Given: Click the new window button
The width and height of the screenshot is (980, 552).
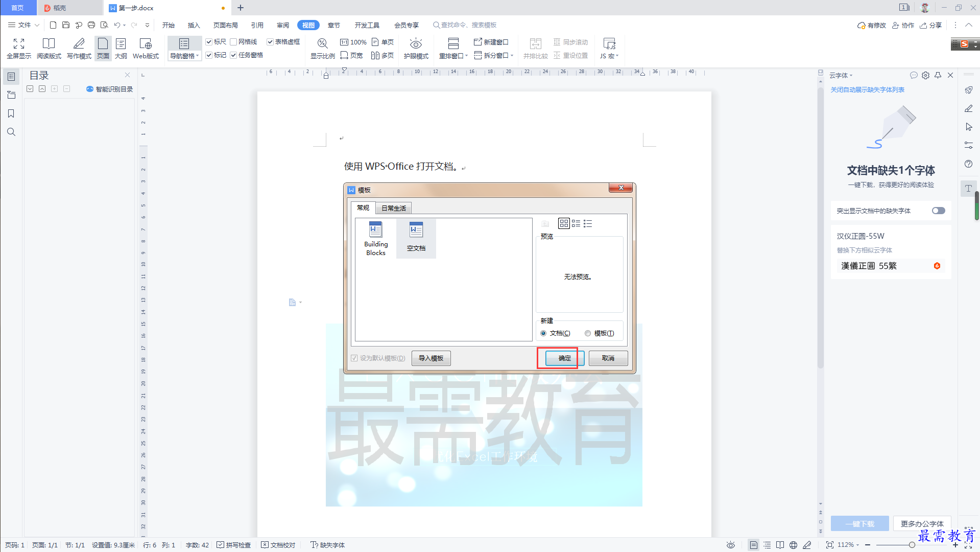Looking at the screenshot, I should point(491,42).
